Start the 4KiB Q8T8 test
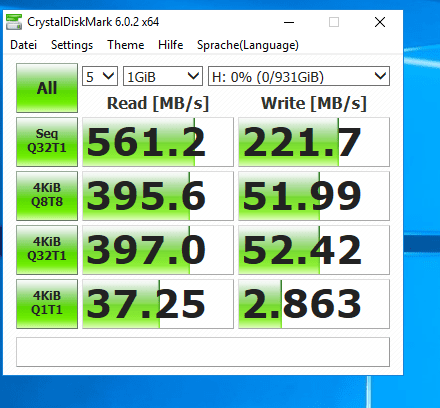Screen dimensions: 440x408 click(x=47, y=196)
